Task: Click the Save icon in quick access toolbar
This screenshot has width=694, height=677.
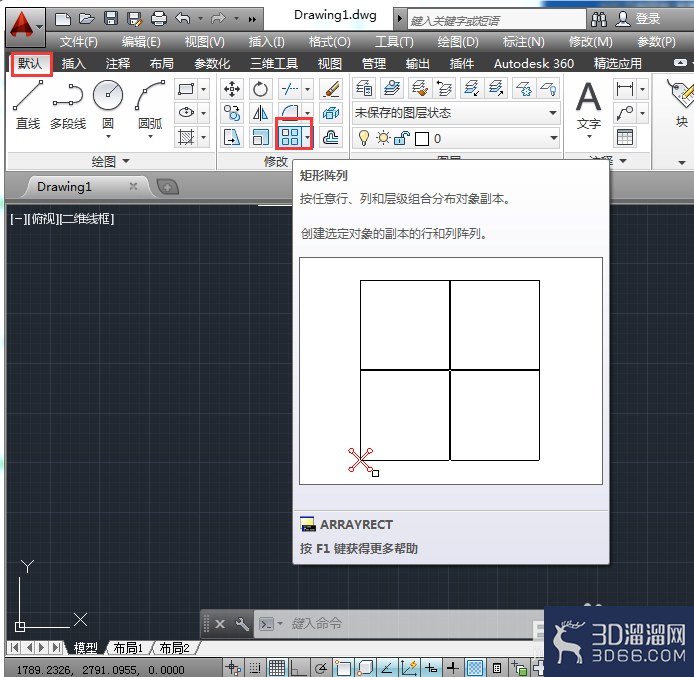Action: pos(111,19)
